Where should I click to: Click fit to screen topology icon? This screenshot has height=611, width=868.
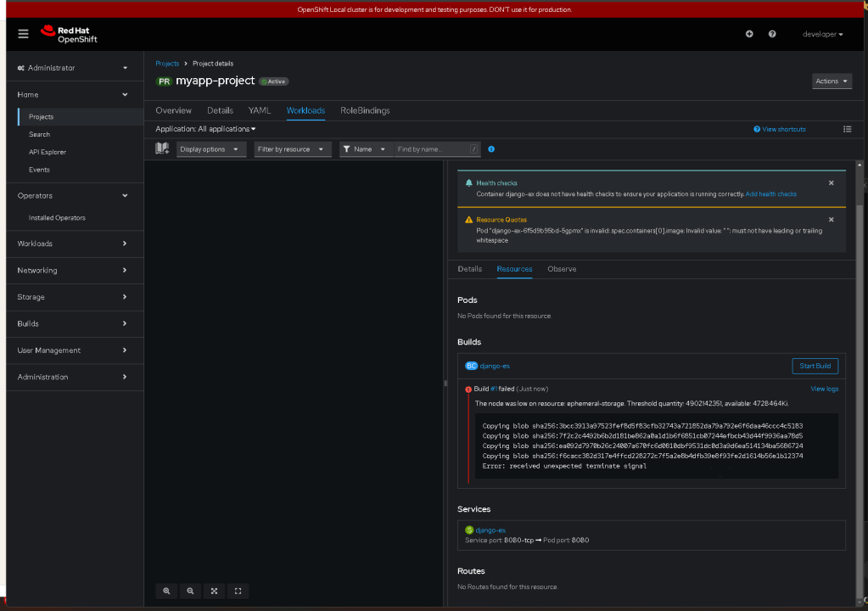click(x=214, y=591)
